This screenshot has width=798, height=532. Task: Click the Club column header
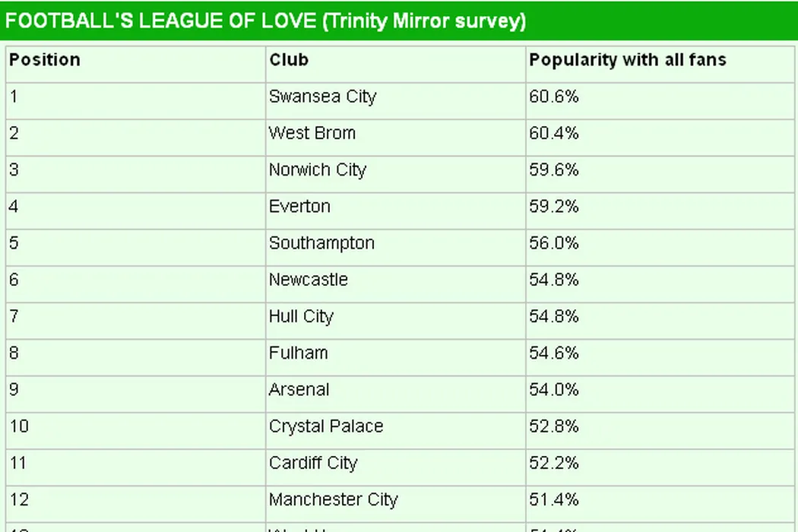(x=289, y=60)
